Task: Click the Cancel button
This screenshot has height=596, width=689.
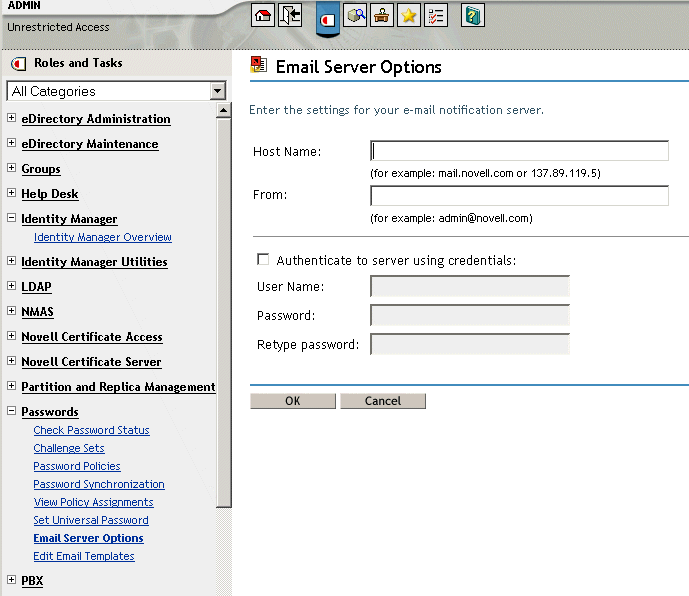Action: 383,401
